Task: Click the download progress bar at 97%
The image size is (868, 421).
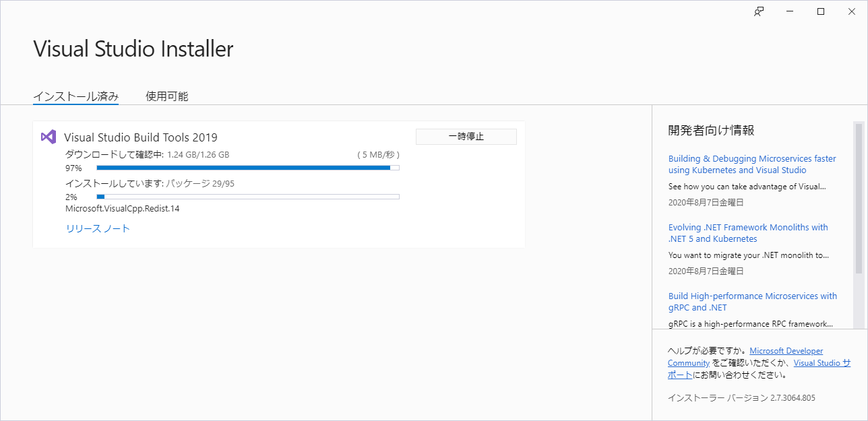Action: [x=248, y=168]
